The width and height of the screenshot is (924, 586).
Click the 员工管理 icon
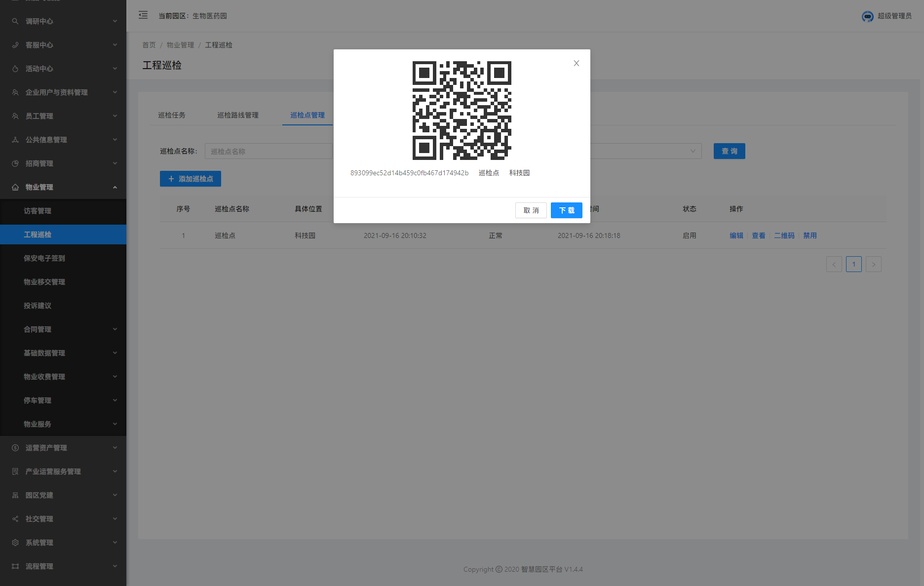[15, 116]
